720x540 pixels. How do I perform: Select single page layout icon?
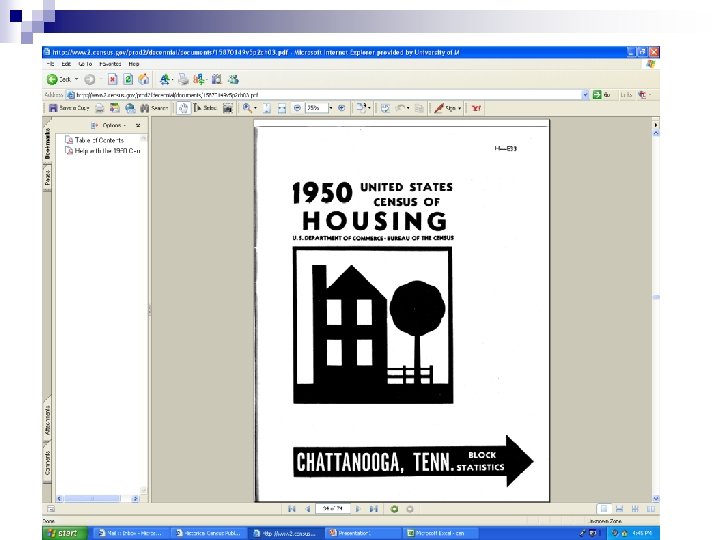(604, 509)
